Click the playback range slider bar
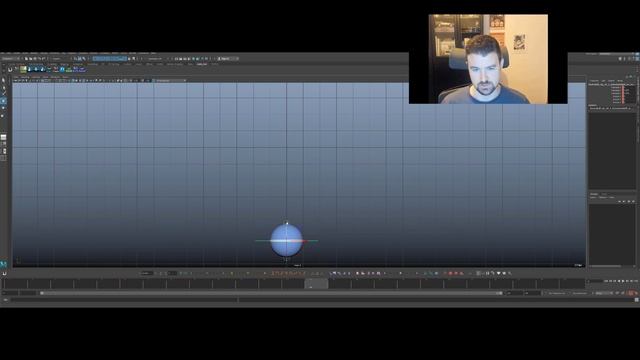The image size is (640, 360). 271,293
